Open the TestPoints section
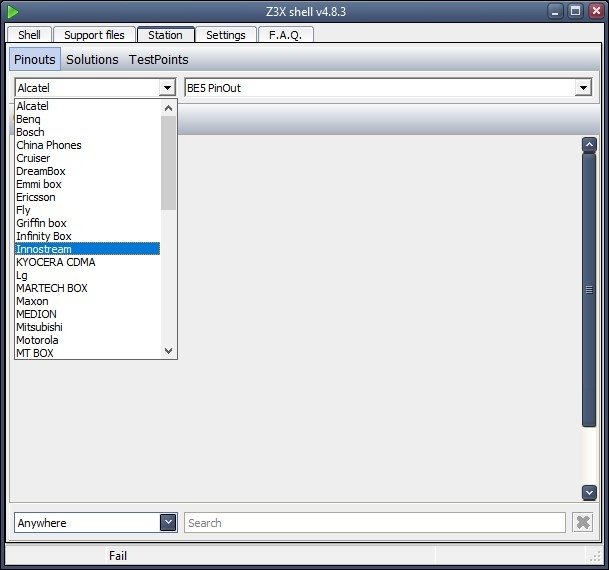The image size is (609, 570). pyautogui.click(x=158, y=59)
